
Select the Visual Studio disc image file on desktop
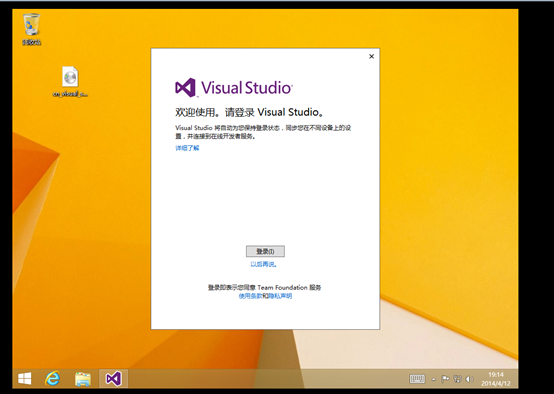click(70, 81)
